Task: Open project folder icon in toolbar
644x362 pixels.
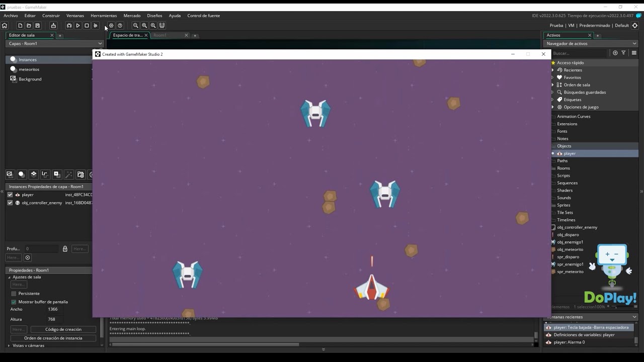Action: (x=29, y=26)
